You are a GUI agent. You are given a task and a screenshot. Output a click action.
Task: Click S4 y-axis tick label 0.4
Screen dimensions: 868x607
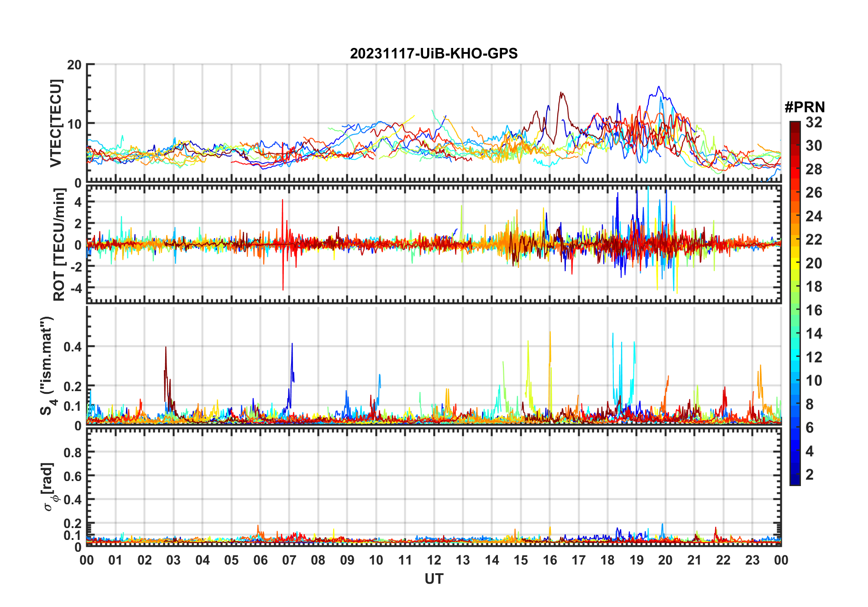[72, 347]
